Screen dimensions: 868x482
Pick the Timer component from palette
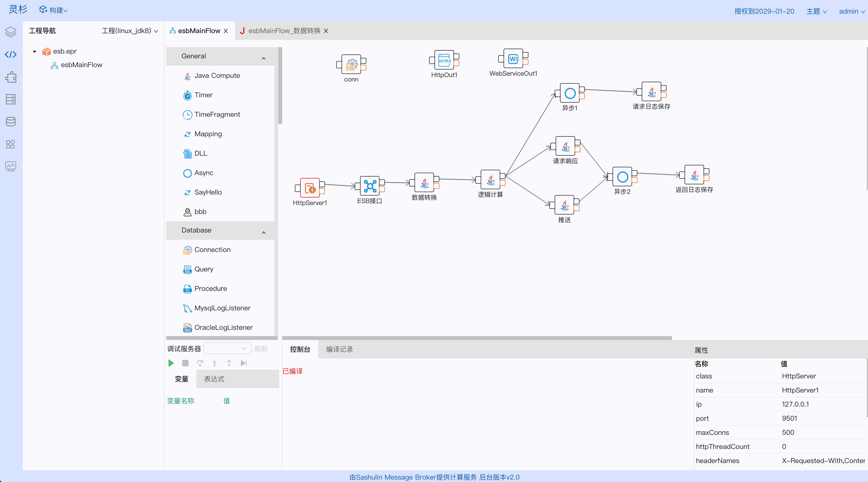203,95
